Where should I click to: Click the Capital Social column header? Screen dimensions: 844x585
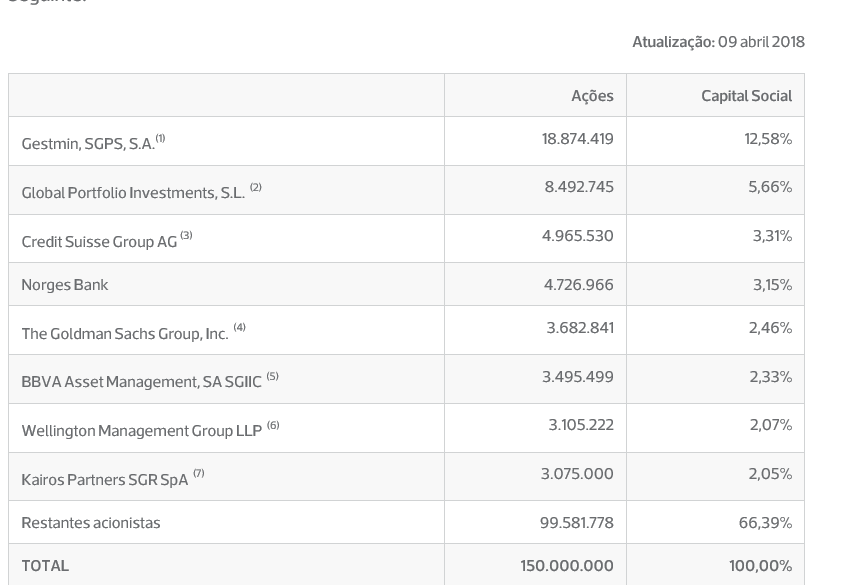(746, 96)
